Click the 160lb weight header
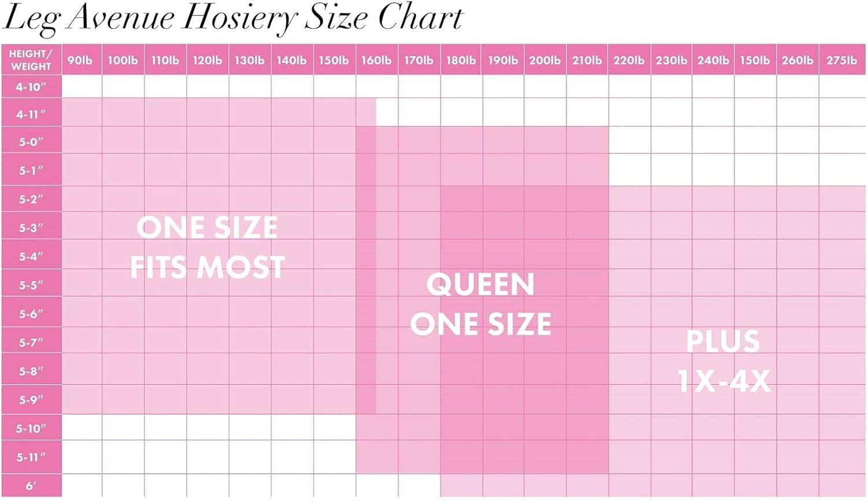 (x=376, y=60)
